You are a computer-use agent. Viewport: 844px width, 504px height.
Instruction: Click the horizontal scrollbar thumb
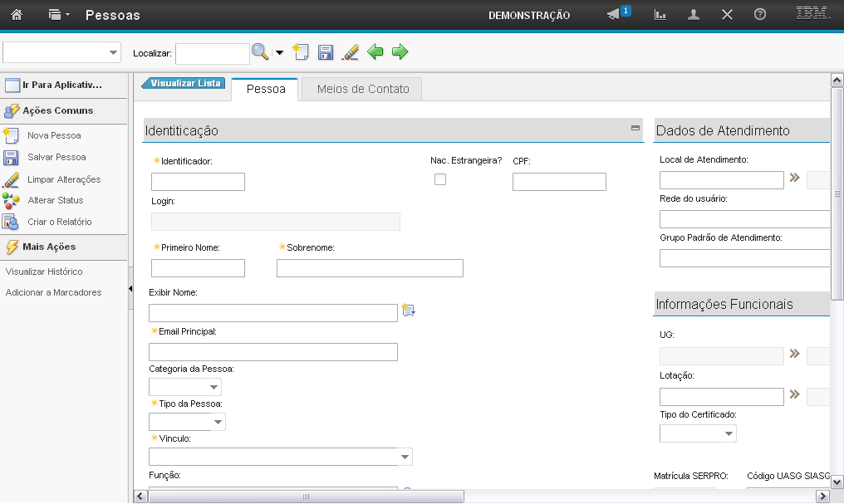[306, 496]
